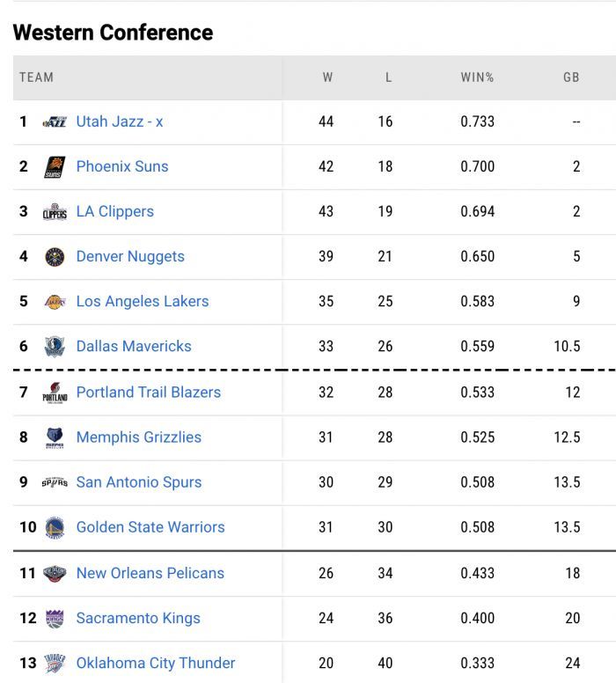Click the Portland Trail Blazers logo
Image resolution: width=616 pixels, height=683 pixels.
[55, 393]
